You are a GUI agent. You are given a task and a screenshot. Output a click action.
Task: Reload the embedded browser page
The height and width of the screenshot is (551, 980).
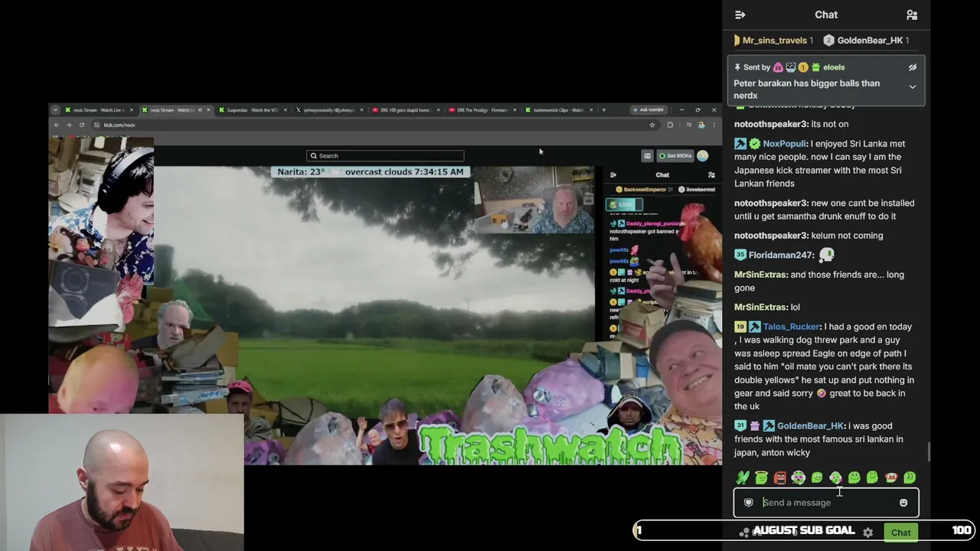tap(82, 125)
